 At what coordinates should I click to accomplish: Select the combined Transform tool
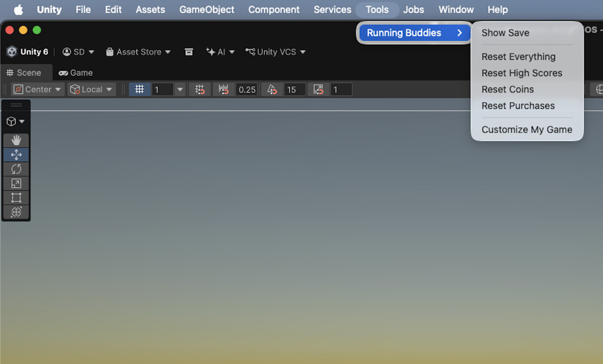(x=16, y=212)
